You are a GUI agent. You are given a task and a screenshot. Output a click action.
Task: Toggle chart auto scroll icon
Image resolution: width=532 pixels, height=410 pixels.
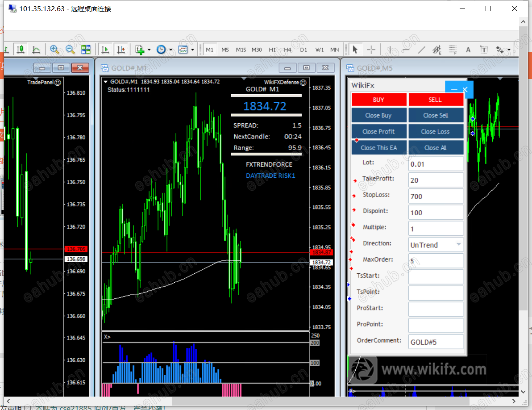(x=105, y=50)
